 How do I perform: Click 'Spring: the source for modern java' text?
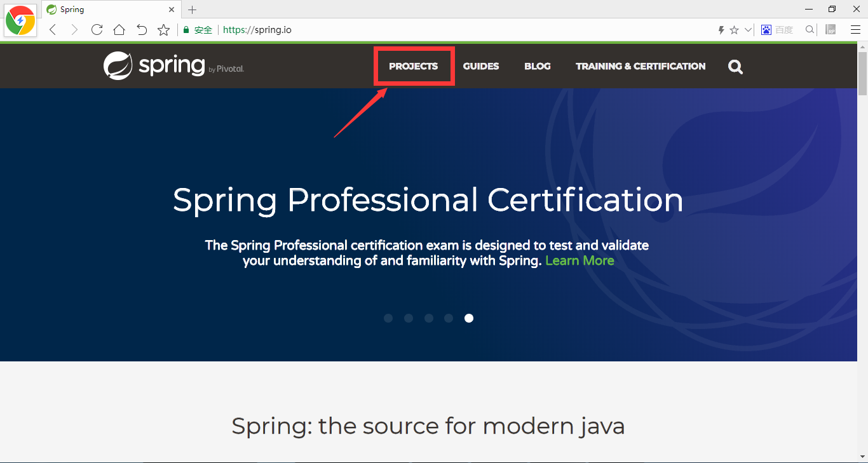[x=428, y=426]
